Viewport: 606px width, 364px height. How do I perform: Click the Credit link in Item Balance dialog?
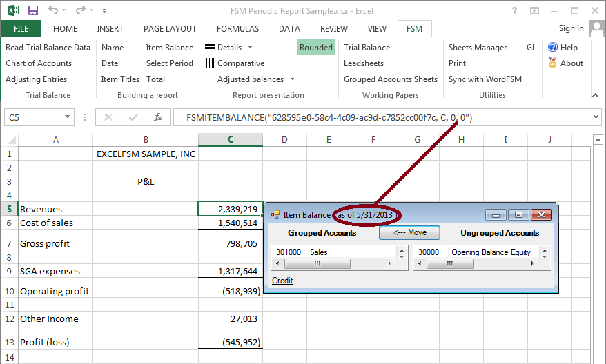(282, 281)
